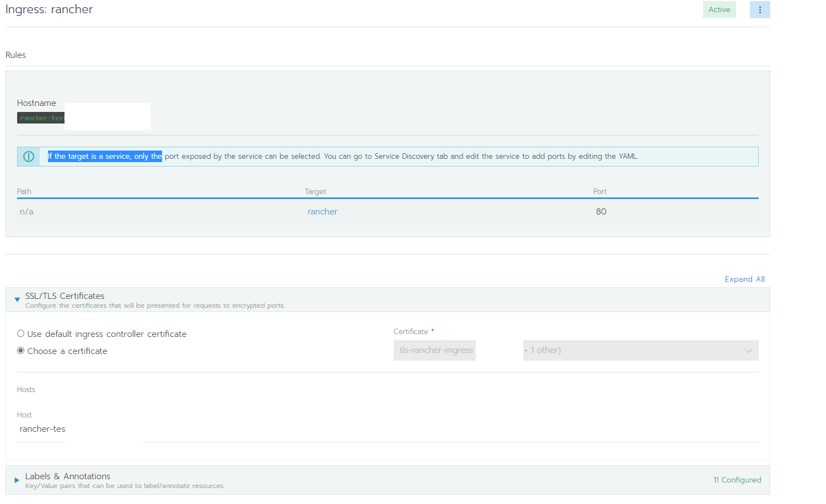826x504 pixels.
Task: Click the info icon in the notice banner
Action: point(28,157)
